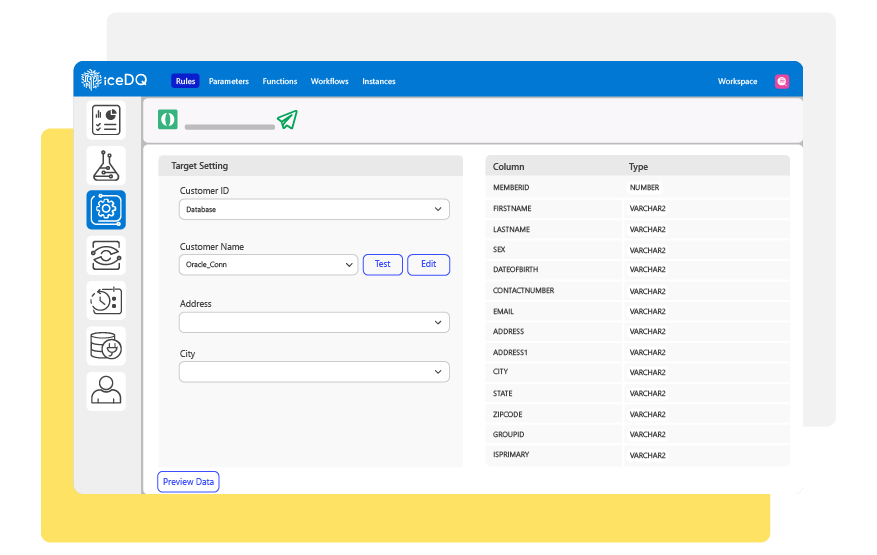This screenshot has height=555, width=877.
Task: Go to the Instances tab
Action: 379,81
